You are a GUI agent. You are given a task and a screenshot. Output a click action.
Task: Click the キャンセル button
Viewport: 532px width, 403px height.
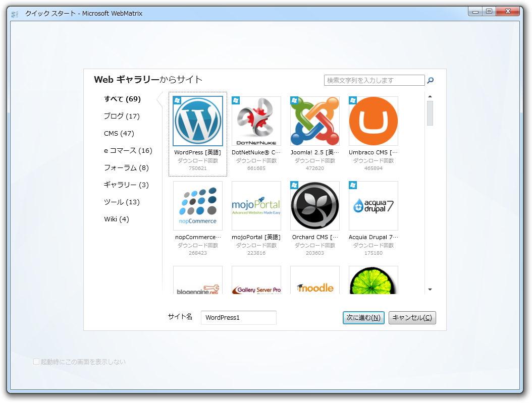pos(412,318)
